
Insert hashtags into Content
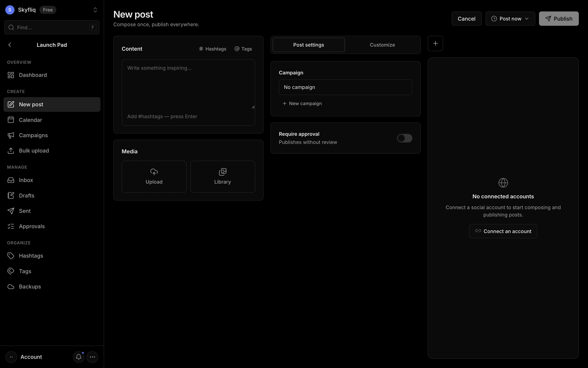[213, 49]
